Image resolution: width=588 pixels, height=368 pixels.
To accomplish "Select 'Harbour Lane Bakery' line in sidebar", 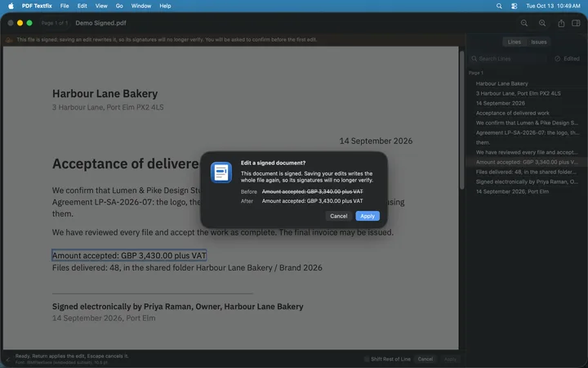I will 526,83.
